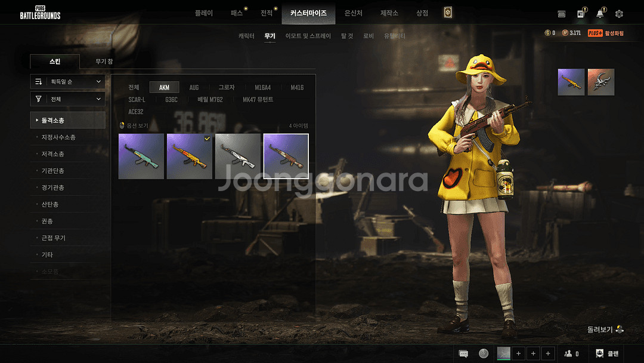This screenshot has width=644, height=363.
Task: Select the 권총 category
Action: 68,221
